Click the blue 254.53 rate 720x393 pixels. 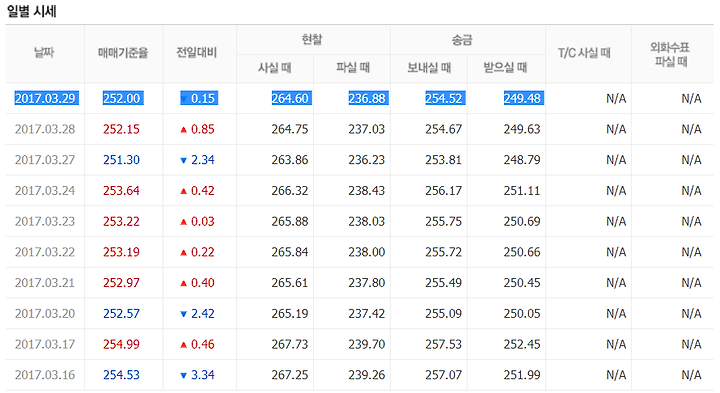(x=121, y=375)
